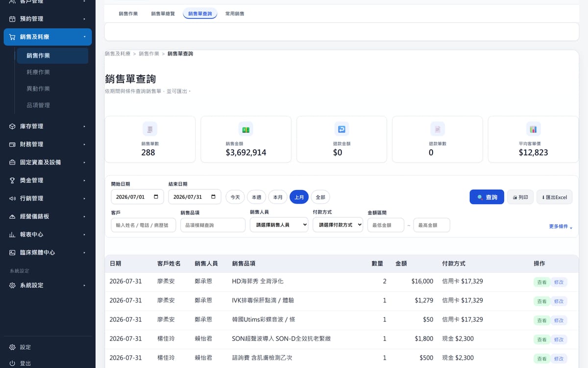Click the 銷售金額 money icon

click(x=246, y=129)
